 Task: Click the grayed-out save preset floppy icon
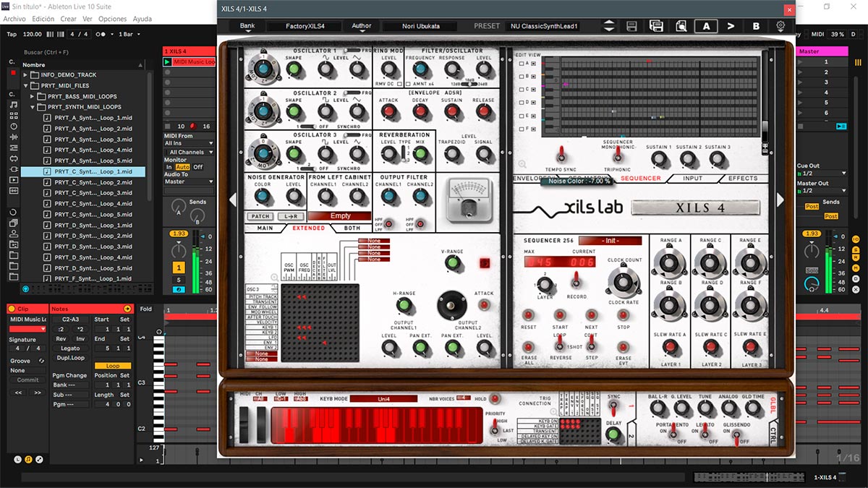click(x=631, y=26)
